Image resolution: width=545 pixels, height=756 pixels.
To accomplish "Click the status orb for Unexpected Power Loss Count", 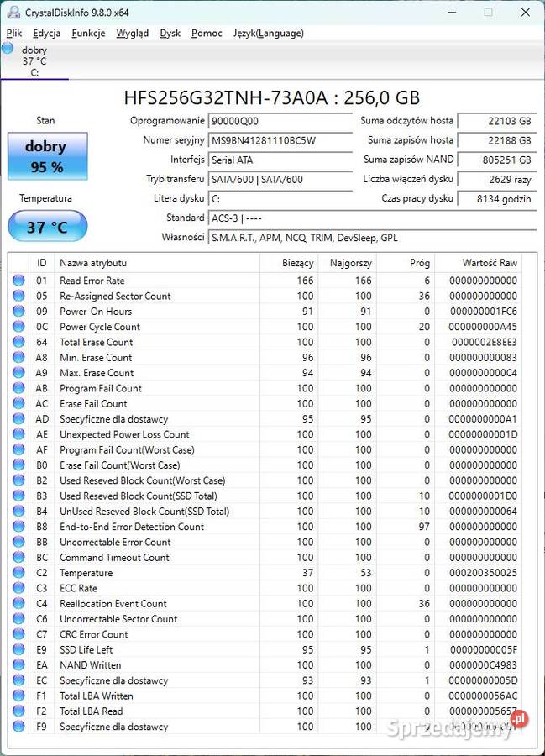I will tap(18, 434).
